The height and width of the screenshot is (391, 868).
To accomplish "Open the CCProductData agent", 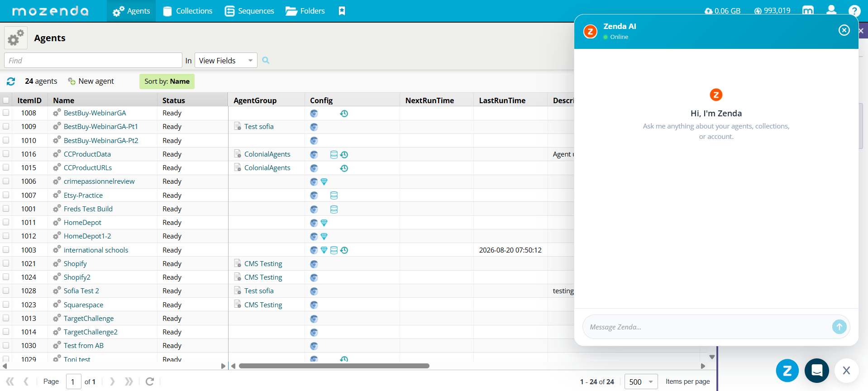I will [x=87, y=154].
